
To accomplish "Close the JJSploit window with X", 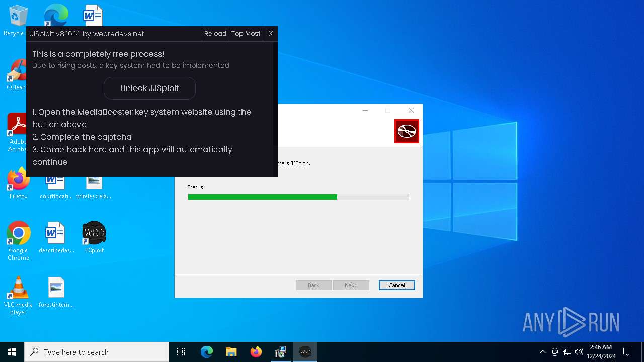I will click(x=271, y=34).
